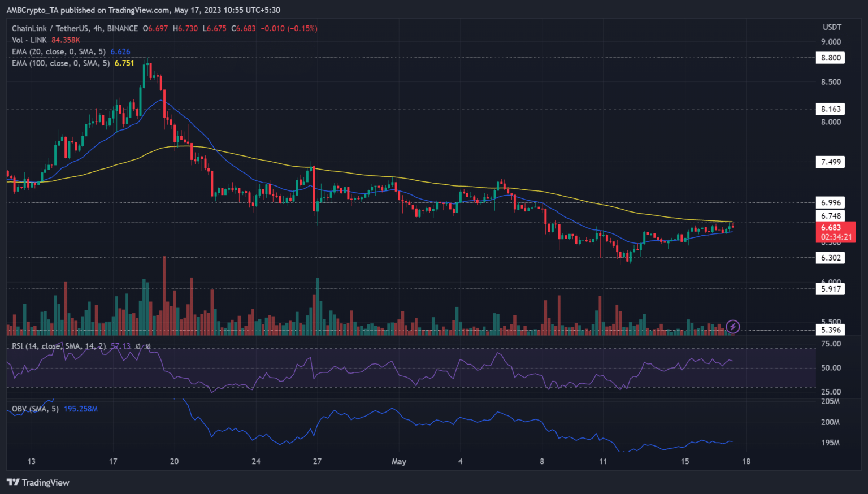Select the 6.996 price level label
The image size is (868, 494).
831,202
